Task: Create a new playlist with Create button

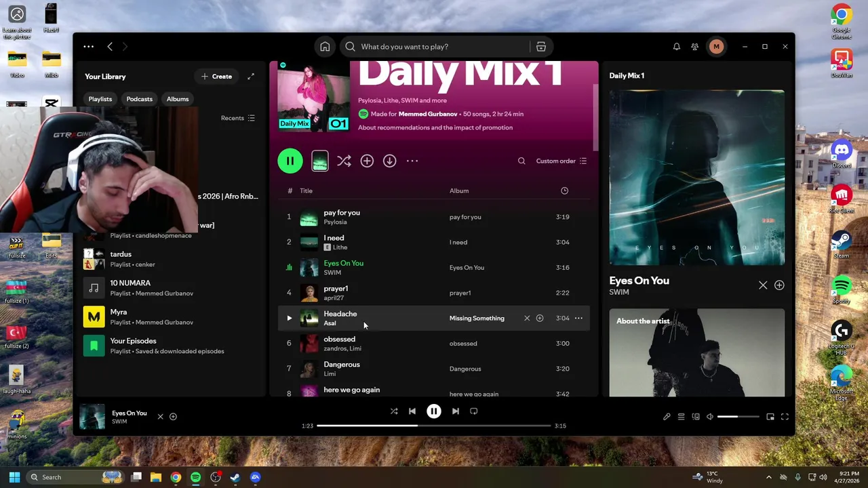Action: (217, 77)
